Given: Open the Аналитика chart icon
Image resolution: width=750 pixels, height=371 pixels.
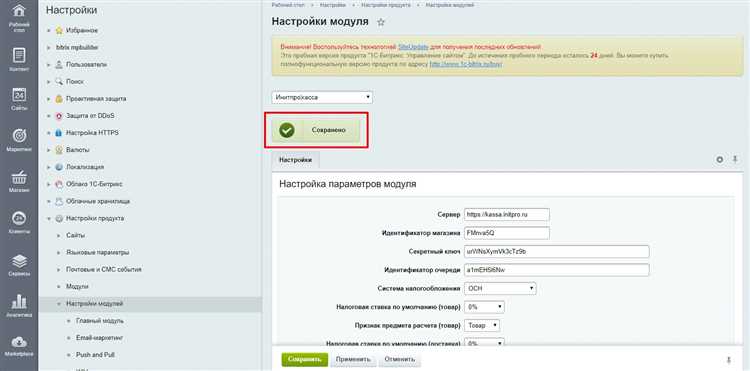Looking at the screenshot, I should coord(19,302).
